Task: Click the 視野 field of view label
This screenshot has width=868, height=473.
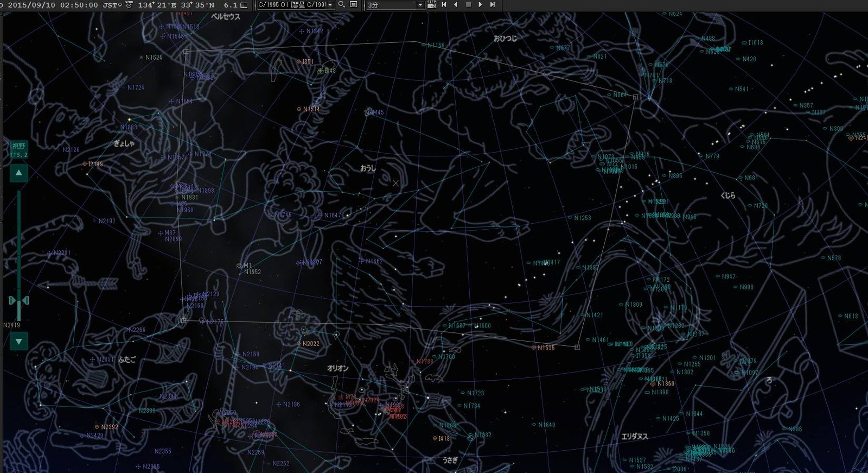Action: pyautogui.click(x=18, y=146)
